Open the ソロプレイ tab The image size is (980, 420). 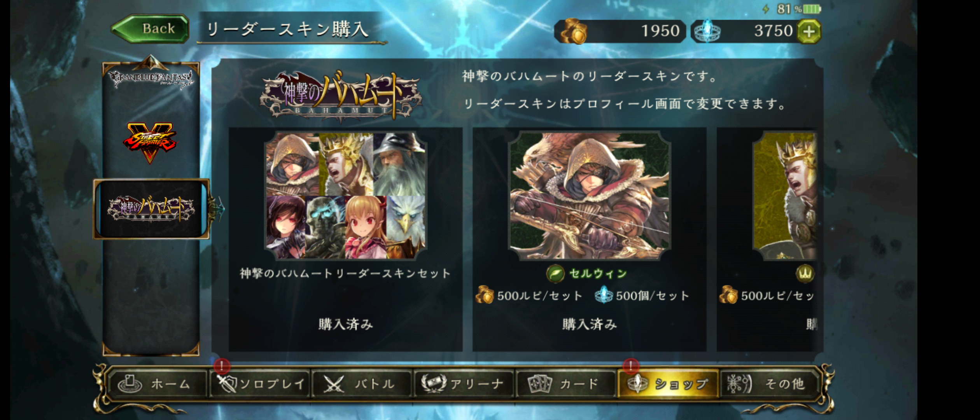click(260, 384)
